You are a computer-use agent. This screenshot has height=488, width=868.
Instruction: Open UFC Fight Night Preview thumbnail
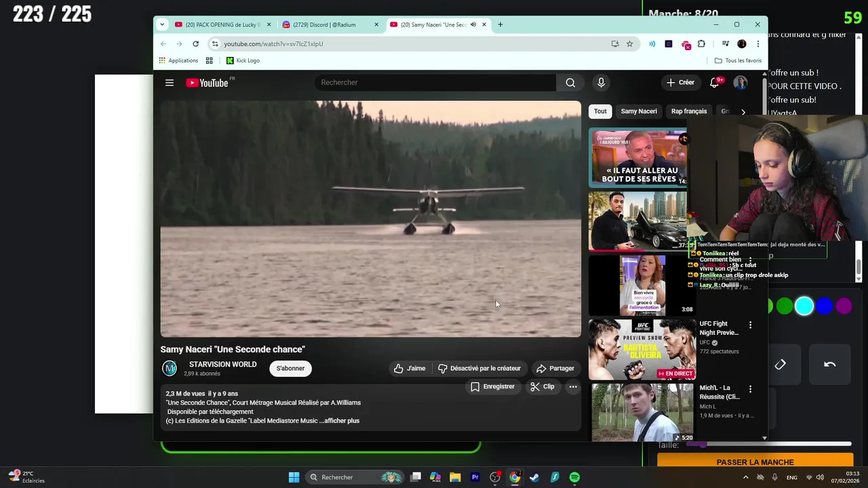click(642, 350)
